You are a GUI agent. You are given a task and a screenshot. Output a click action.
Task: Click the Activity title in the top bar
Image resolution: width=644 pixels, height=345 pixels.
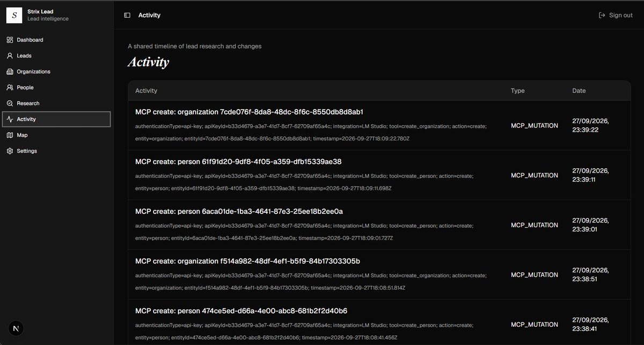click(x=149, y=15)
